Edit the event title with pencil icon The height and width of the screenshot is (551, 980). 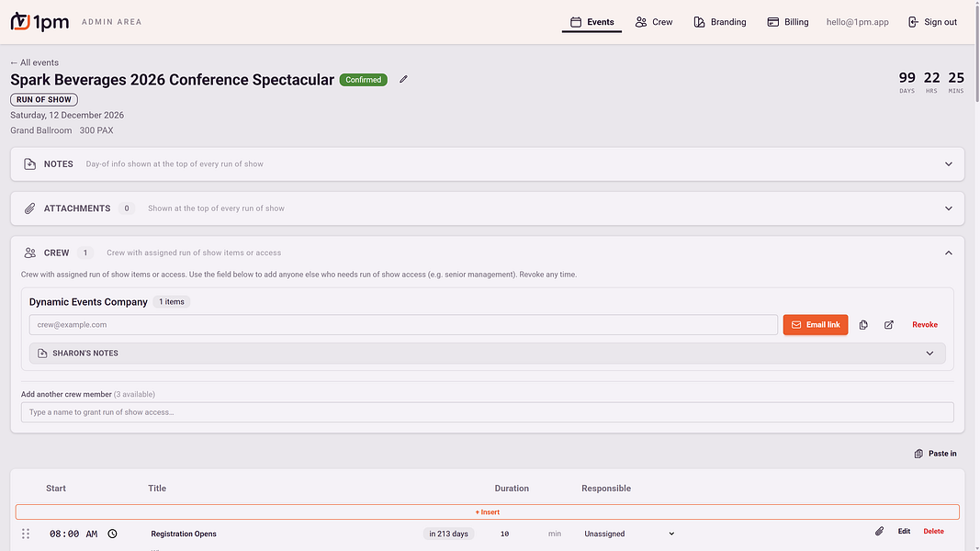point(404,79)
